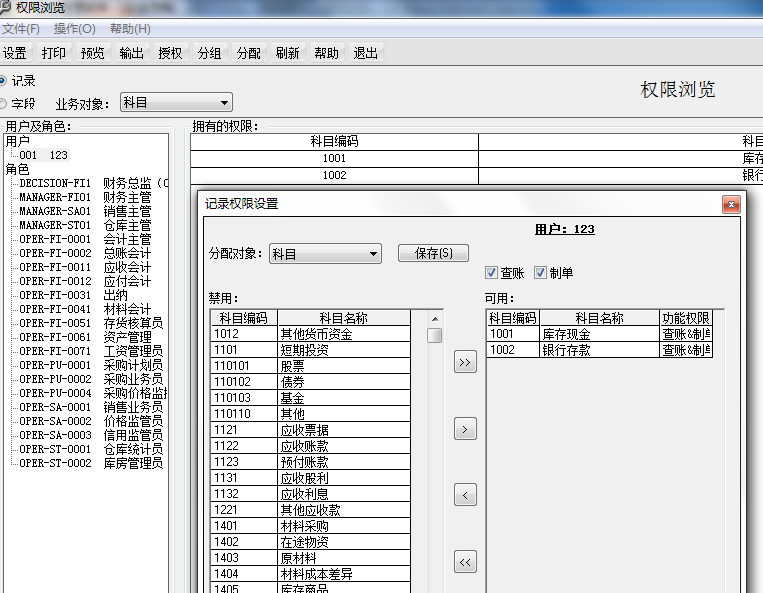Select the OPER-FI-0001 会计主管 role
This screenshot has width=763, height=593.
[x=85, y=239]
